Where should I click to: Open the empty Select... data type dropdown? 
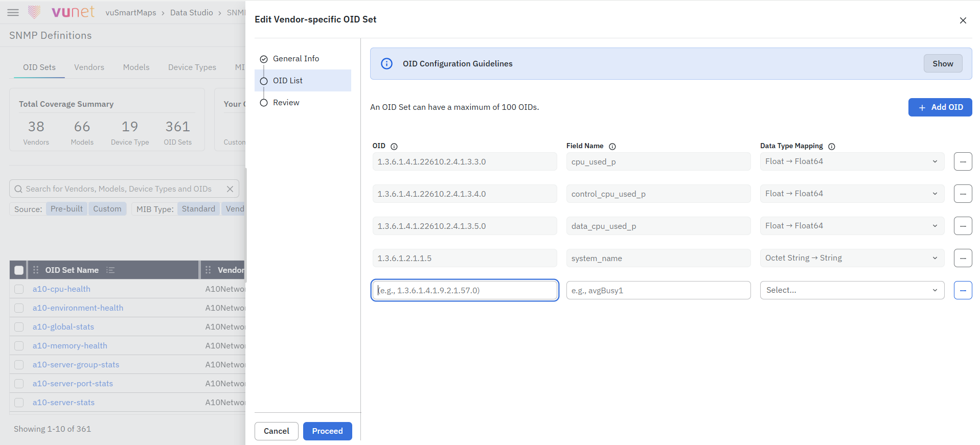point(852,290)
